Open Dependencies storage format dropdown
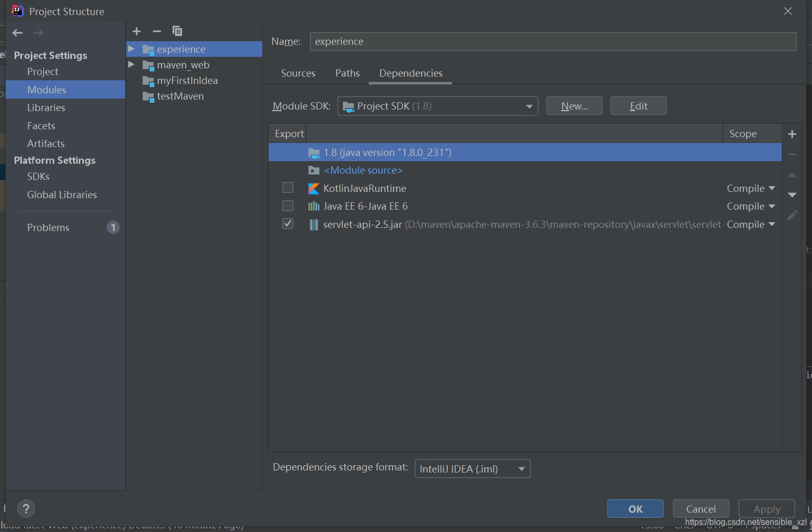This screenshot has height=532, width=812. pos(472,468)
